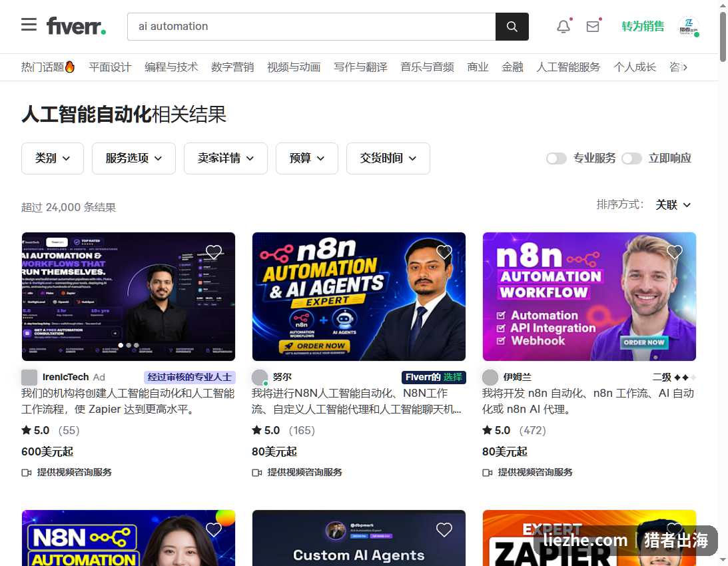The width and height of the screenshot is (728, 566).
Task: Click the video consultation icon under 600美元起
Action: point(27,473)
